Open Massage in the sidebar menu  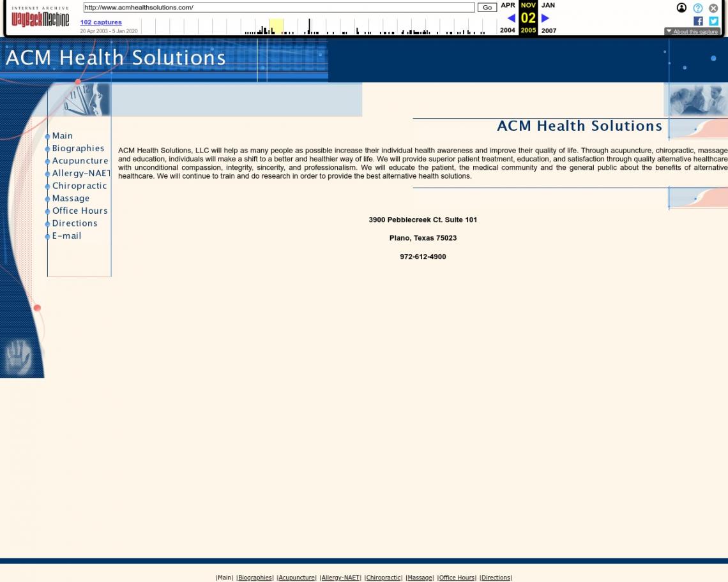pyautogui.click(x=71, y=198)
